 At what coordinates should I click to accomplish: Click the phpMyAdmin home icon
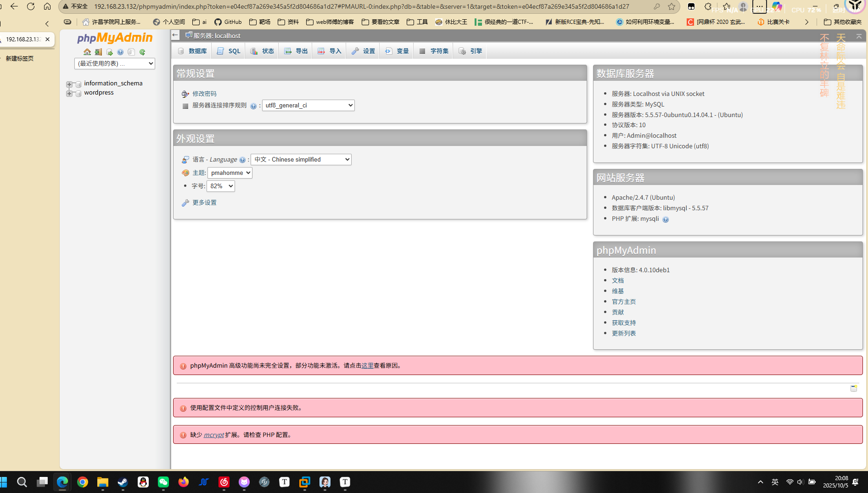(x=87, y=52)
